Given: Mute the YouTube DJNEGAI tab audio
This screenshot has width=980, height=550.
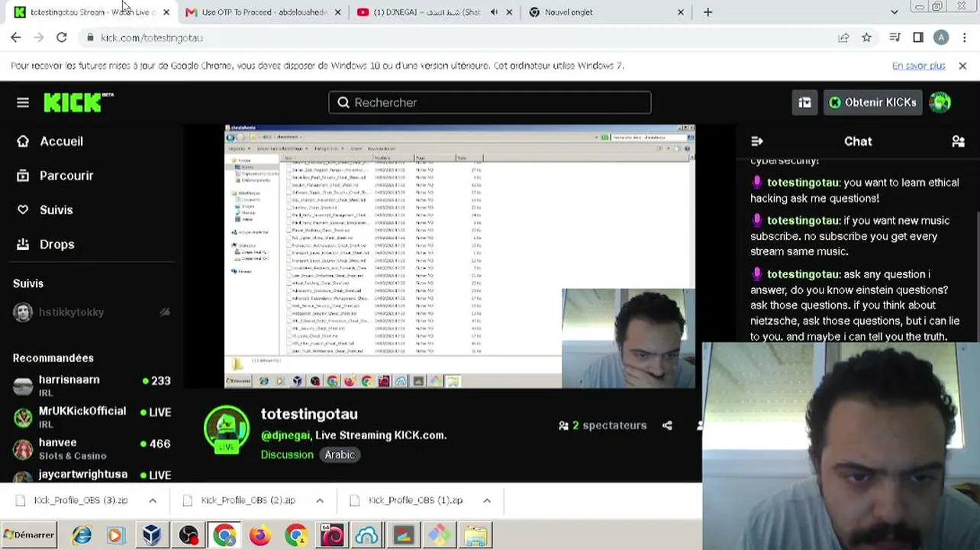Looking at the screenshot, I should [494, 12].
